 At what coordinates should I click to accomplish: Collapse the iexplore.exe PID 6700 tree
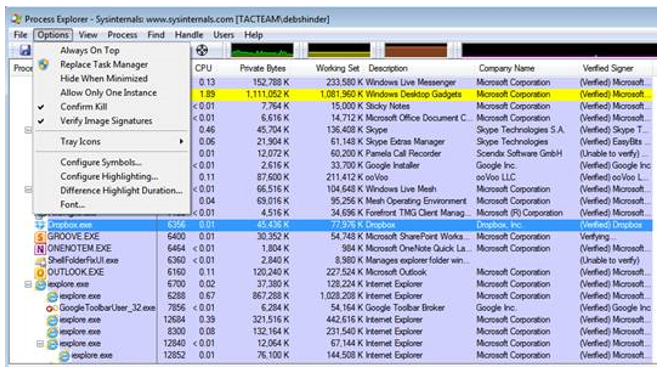28,284
